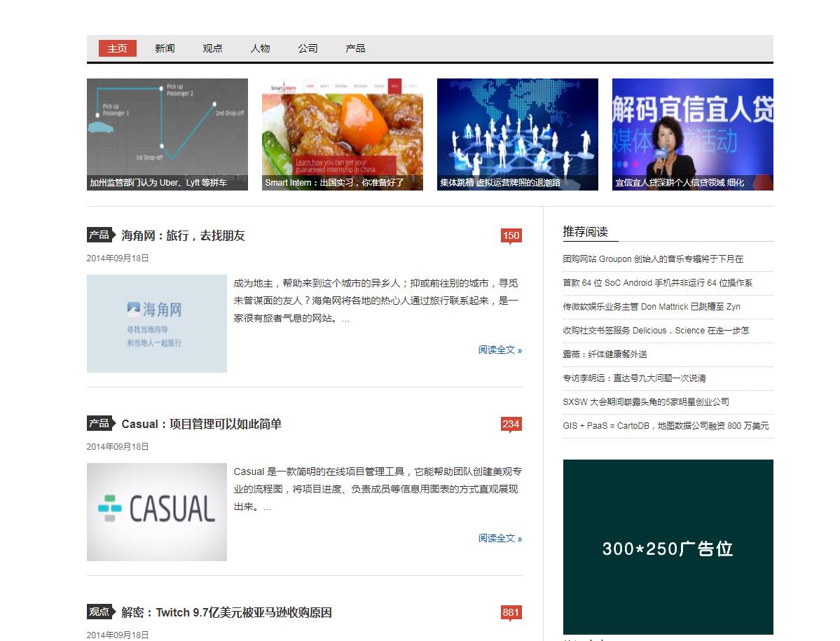Click the 881 comment count badge
Viewport: 840px width, 641px height.
click(511, 612)
